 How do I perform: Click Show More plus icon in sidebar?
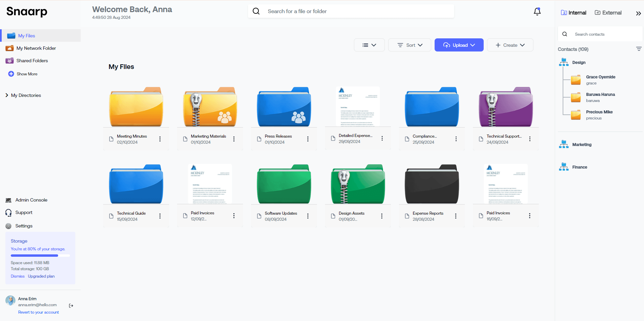point(11,74)
